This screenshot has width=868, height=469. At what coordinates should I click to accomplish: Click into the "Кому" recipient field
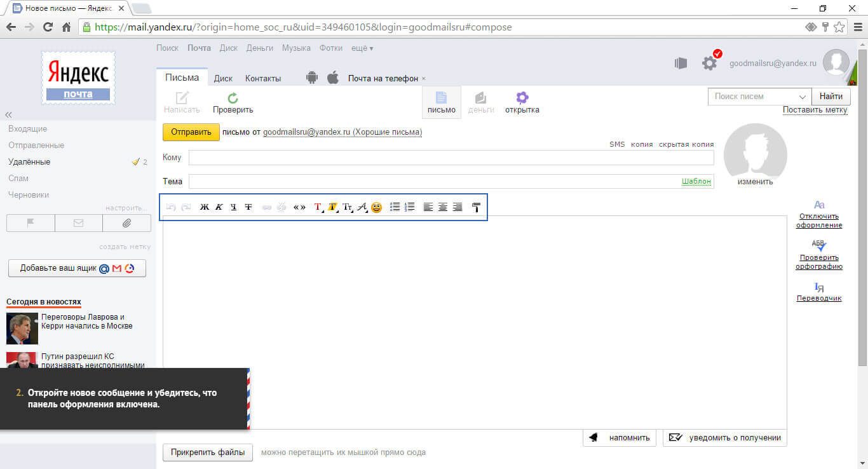click(x=451, y=158)
